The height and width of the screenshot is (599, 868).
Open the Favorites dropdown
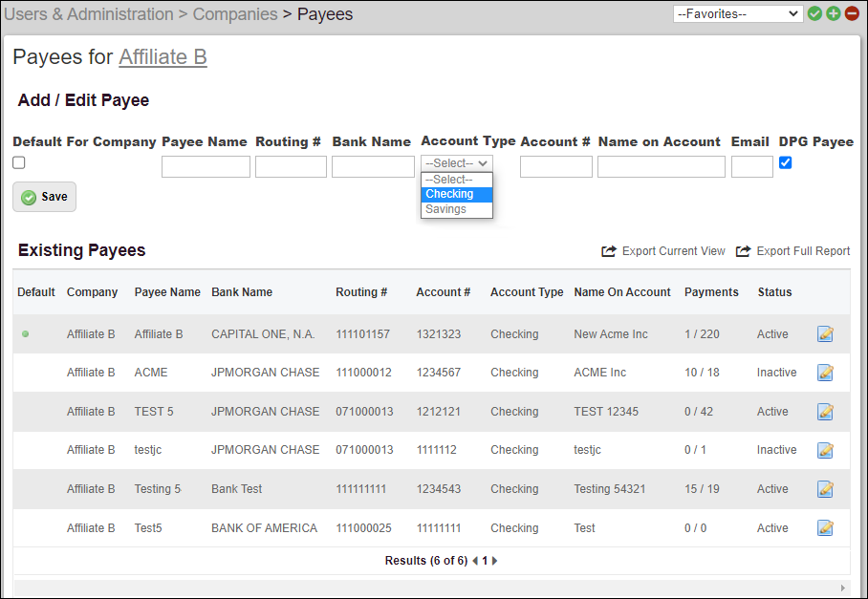(x=737, y=13)
